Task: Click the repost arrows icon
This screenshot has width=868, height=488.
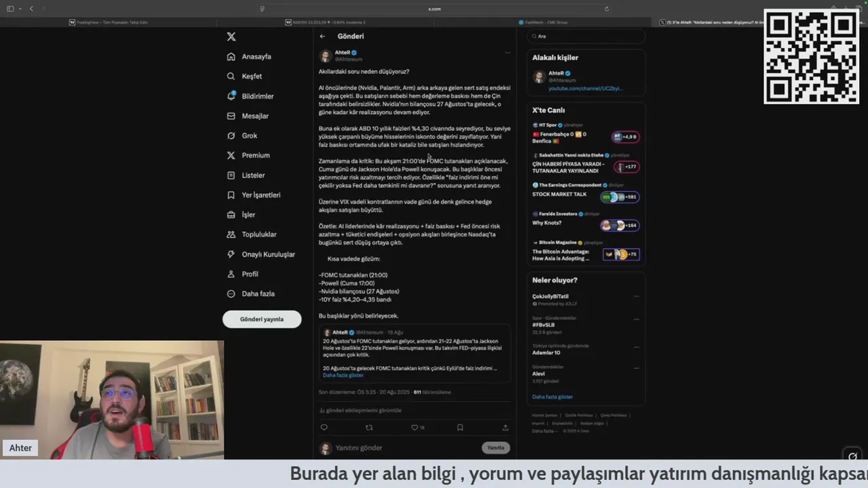Action: tap(369, 428)
